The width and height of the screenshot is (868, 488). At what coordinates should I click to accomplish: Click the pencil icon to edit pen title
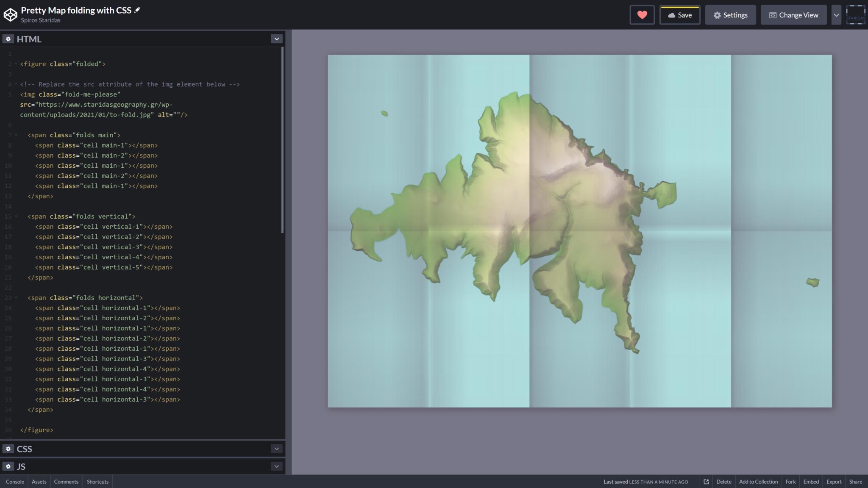click(137, 10)
